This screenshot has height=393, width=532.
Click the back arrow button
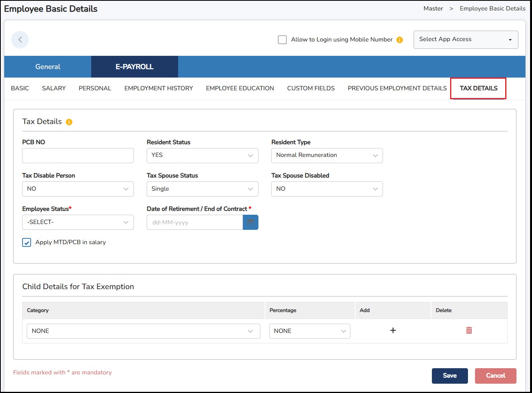coord(20,40)
